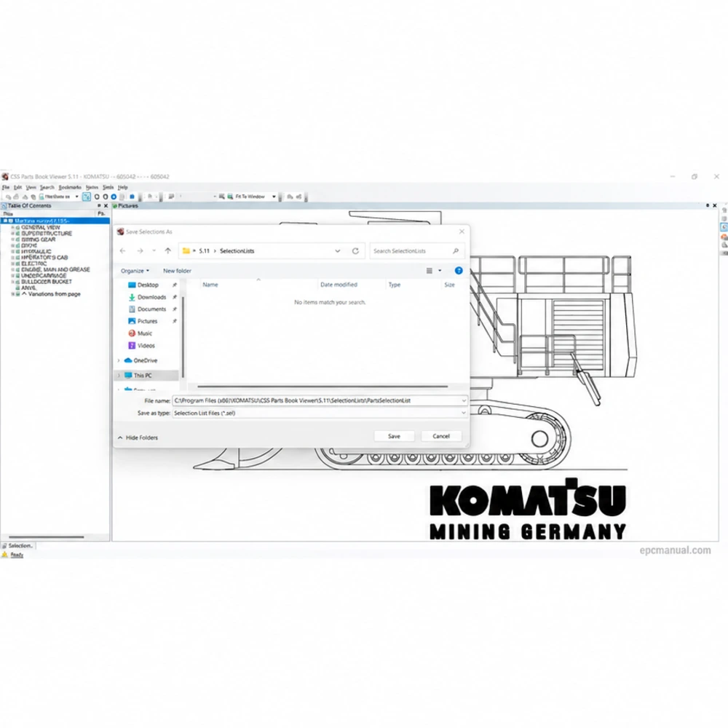The height and width of the screenshot is (728, 728).
Task: Click the Pictures panel header
Action: point(127,205)
